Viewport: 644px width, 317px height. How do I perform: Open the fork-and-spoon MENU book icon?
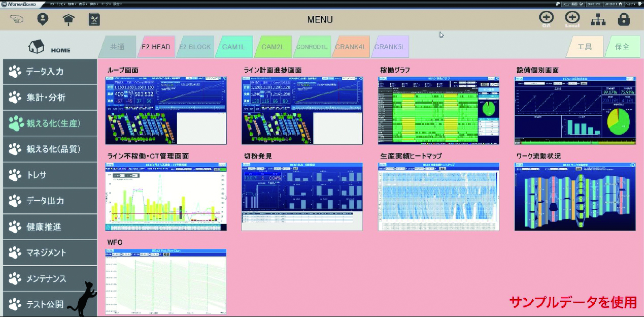94,20
